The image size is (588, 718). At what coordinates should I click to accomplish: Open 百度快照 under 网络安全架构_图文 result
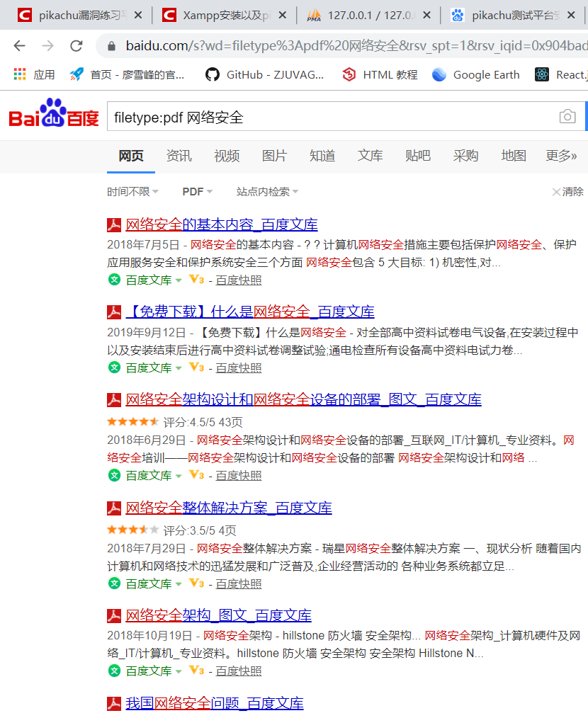[x=239, y=672]
